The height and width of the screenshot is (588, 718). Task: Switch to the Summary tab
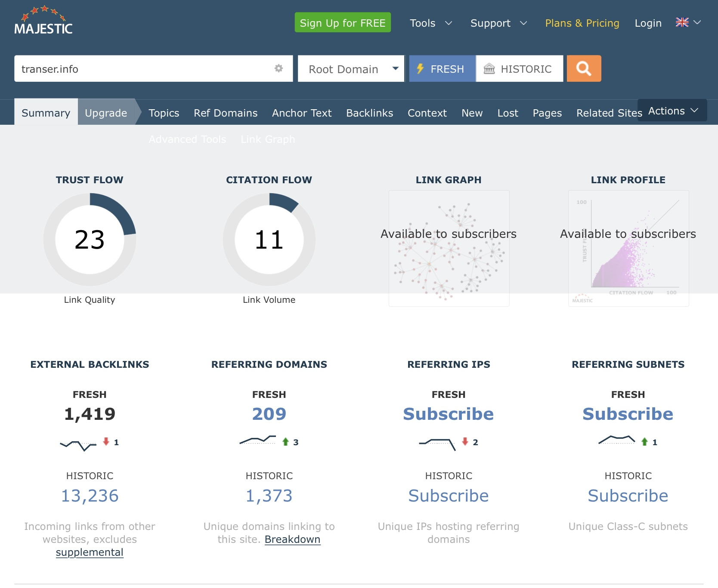point(46,112)
